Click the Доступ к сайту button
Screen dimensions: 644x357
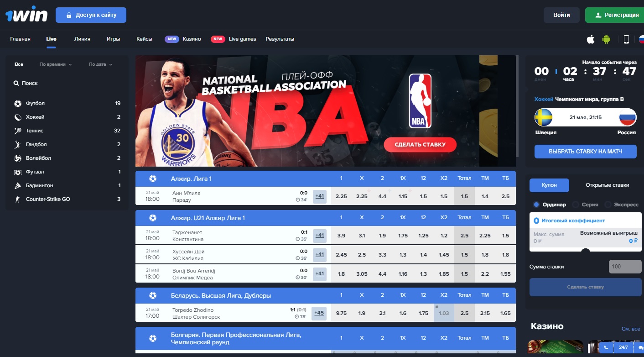point(91,15)
